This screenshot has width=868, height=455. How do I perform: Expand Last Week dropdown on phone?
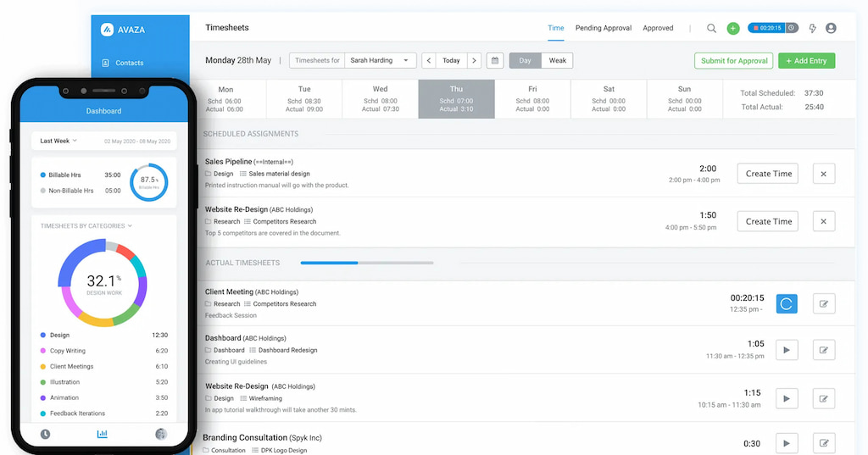(x=58, y=141)
